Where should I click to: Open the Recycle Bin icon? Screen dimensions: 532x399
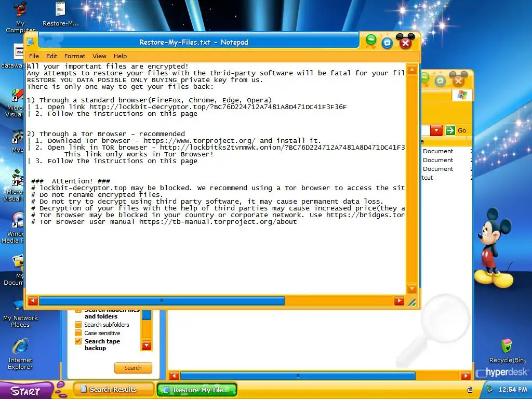click(x=507, y=351)
